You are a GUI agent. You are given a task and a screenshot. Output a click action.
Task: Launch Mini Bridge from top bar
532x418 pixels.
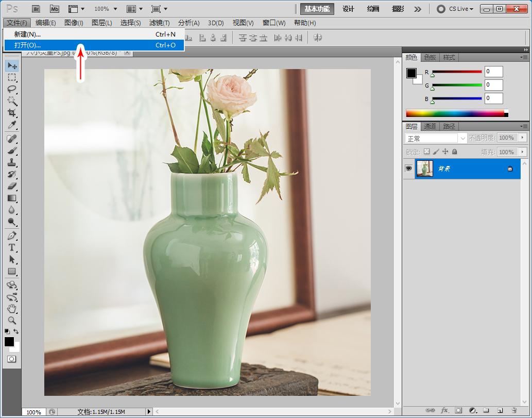point(54,9)
